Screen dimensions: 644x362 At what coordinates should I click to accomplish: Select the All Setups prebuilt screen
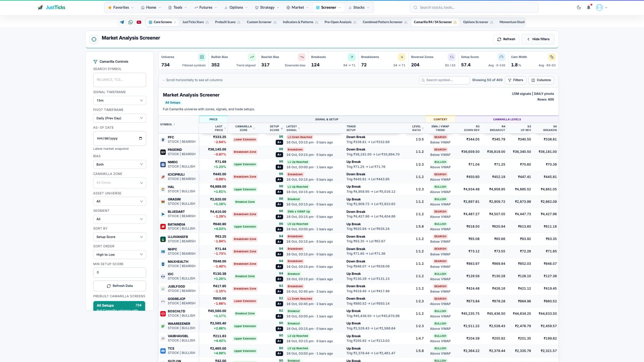click(119, 306)
